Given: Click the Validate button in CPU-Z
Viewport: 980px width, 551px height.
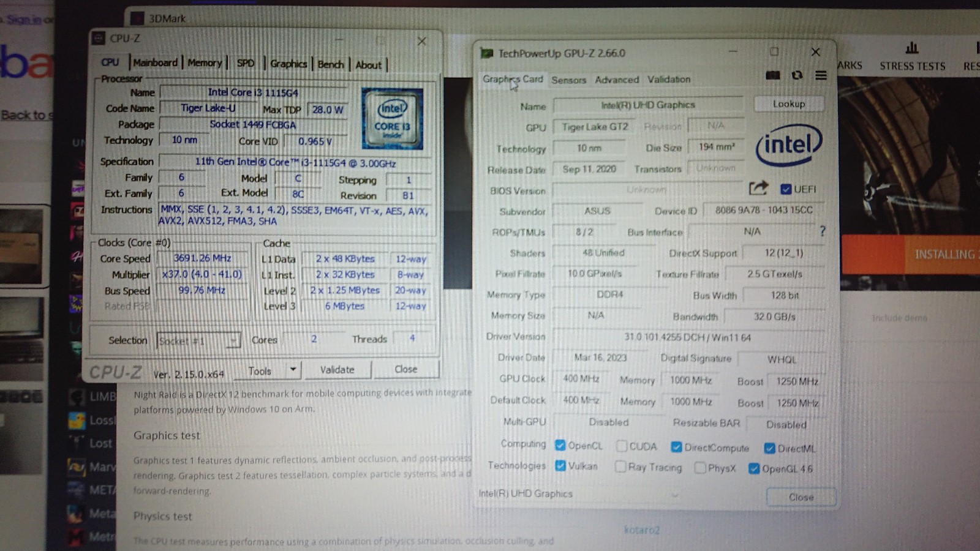Looking at the screenshot, I should [x=337, y=369].
